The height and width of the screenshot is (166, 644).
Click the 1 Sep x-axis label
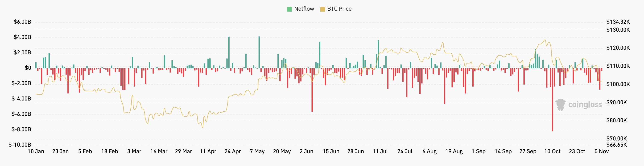(x=479, y=151)
